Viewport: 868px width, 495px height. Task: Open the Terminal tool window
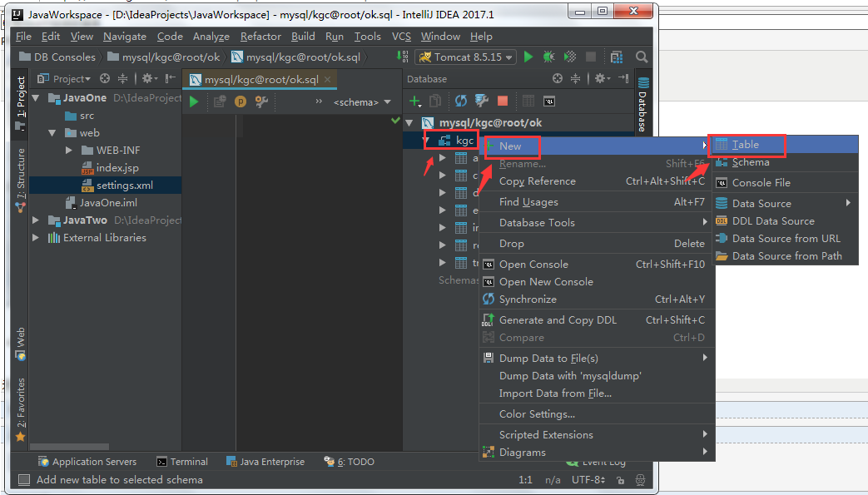pos(182,462)
